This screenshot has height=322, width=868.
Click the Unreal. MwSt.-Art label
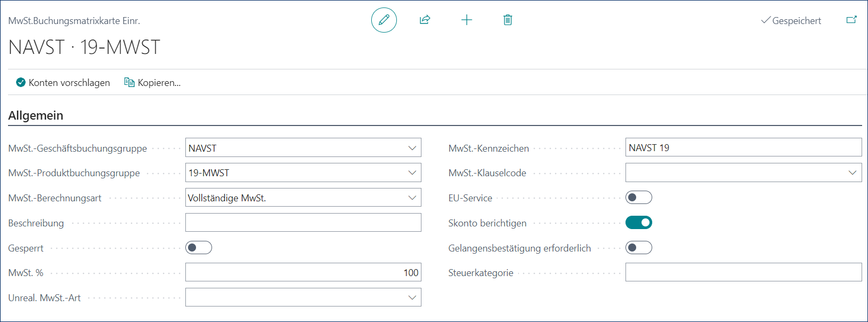45,298
